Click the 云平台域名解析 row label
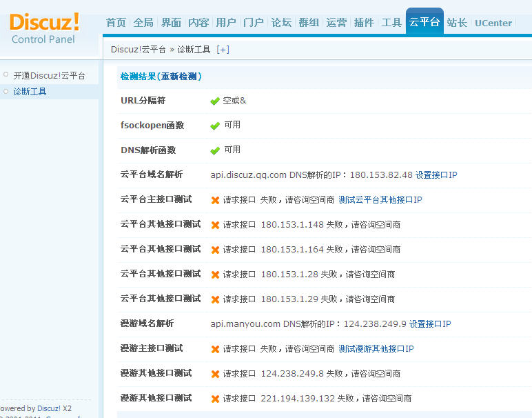 pyautogui.click(x=152, y=175)
